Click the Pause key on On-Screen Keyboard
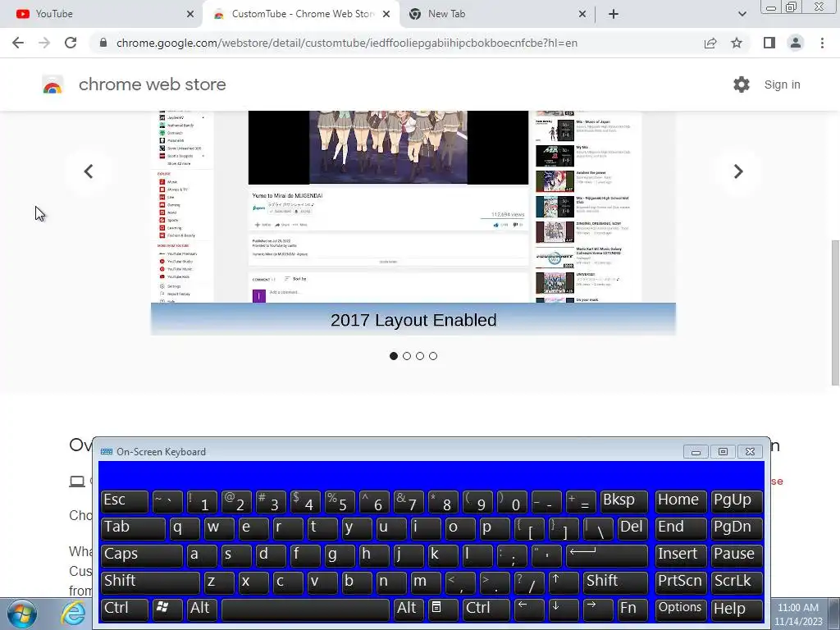The image size is (840, 630). [x=737, y=555]
